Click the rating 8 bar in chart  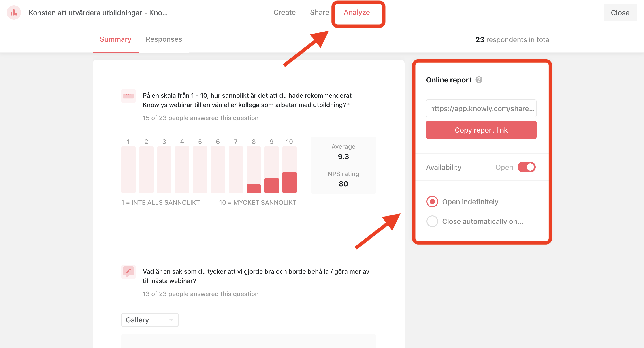(254, 188)
